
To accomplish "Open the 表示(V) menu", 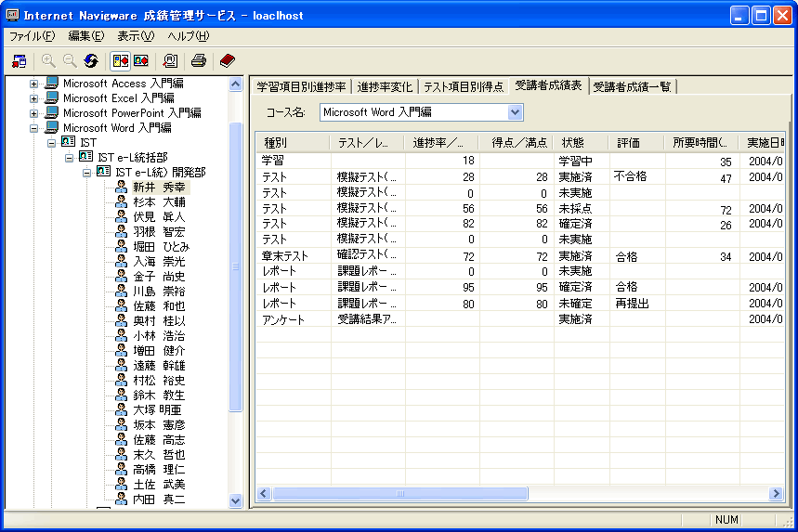I will (136, 36).
